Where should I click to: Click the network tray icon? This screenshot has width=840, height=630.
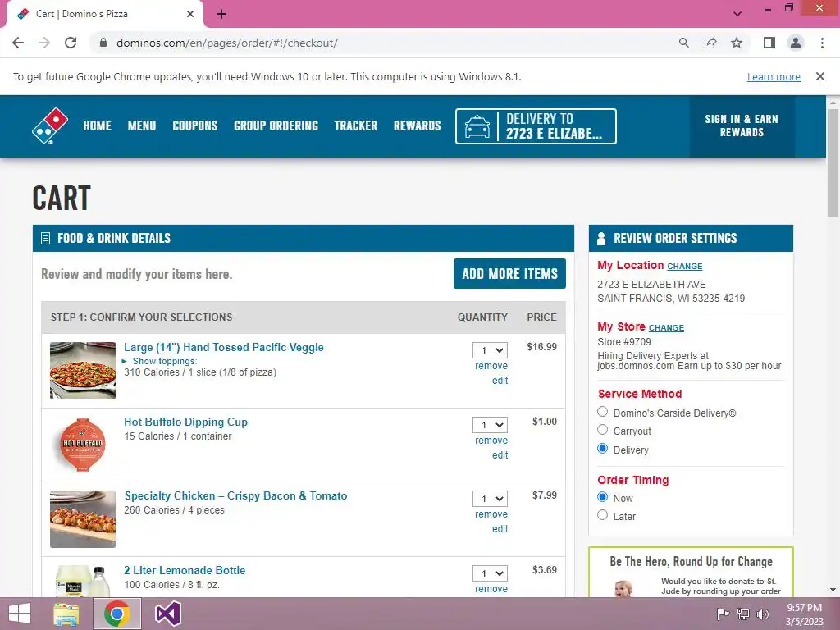[x=743, y=614]
